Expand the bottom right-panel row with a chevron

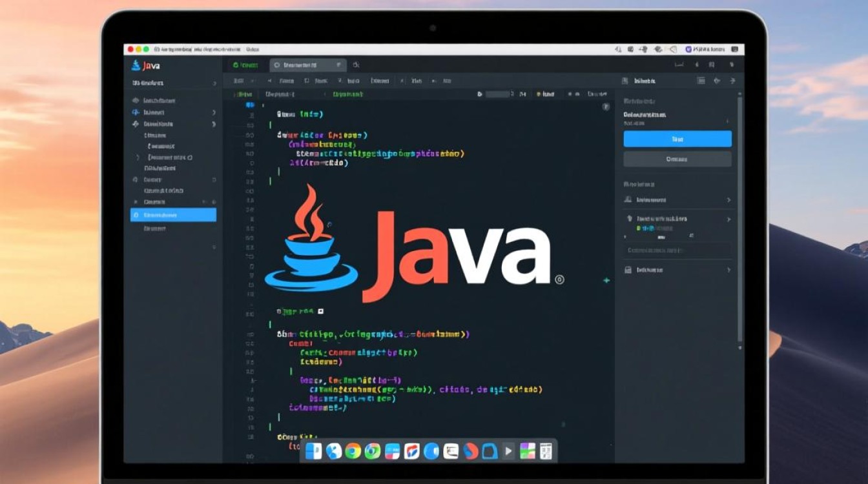click(728, 270)
